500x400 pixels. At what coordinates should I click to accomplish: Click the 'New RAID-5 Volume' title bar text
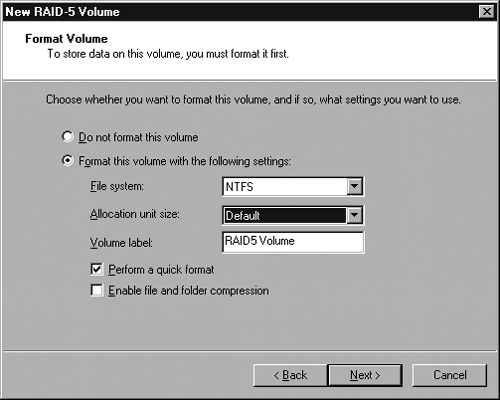(x=63, y=12)
